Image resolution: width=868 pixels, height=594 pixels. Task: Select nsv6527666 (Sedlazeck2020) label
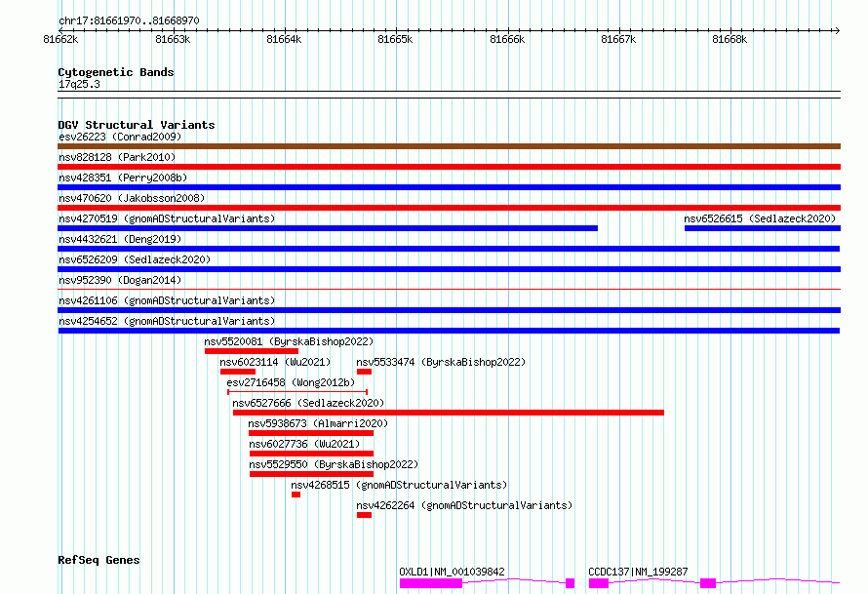click(x=308, y=403)
